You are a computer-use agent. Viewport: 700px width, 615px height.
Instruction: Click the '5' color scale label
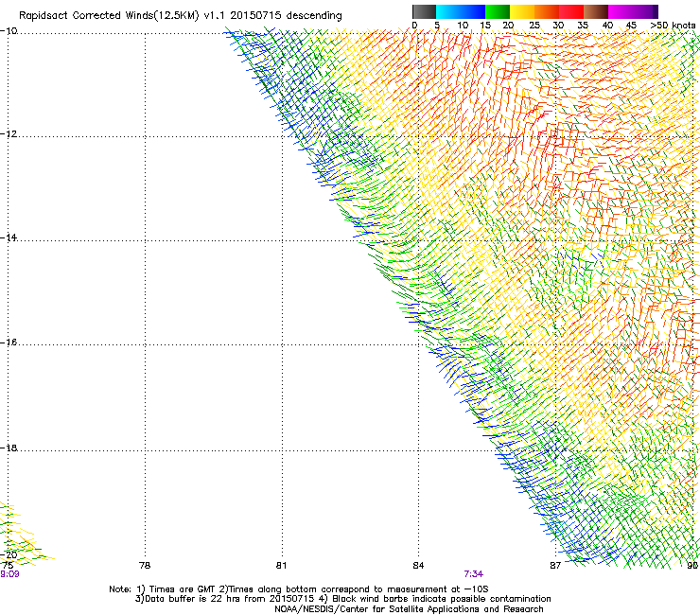(x=437, y=26)
